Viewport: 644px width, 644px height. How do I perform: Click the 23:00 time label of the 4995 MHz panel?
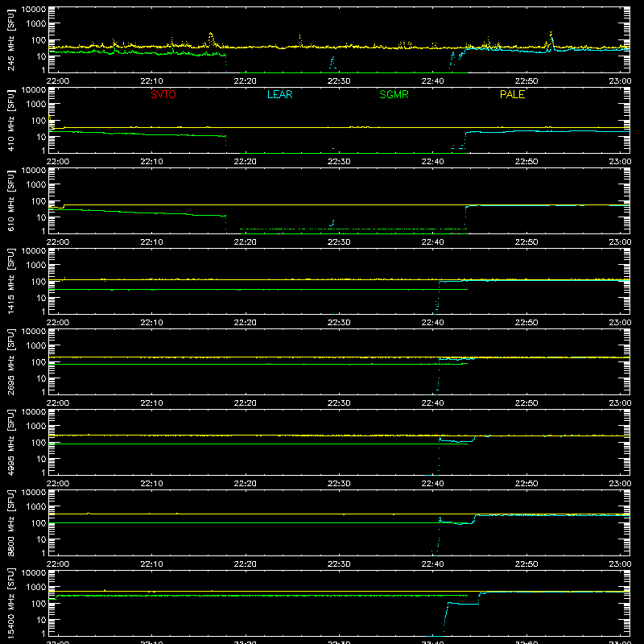620,484
